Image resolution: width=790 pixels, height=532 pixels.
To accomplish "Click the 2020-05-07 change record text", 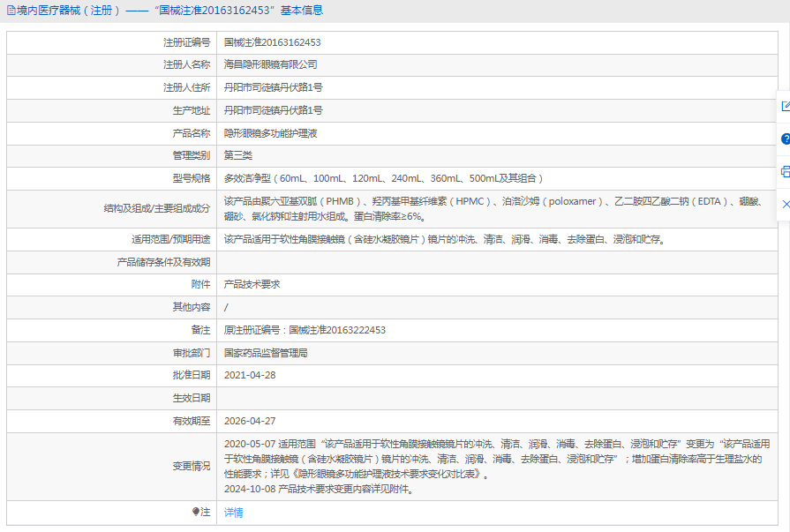I will (497, 459).
